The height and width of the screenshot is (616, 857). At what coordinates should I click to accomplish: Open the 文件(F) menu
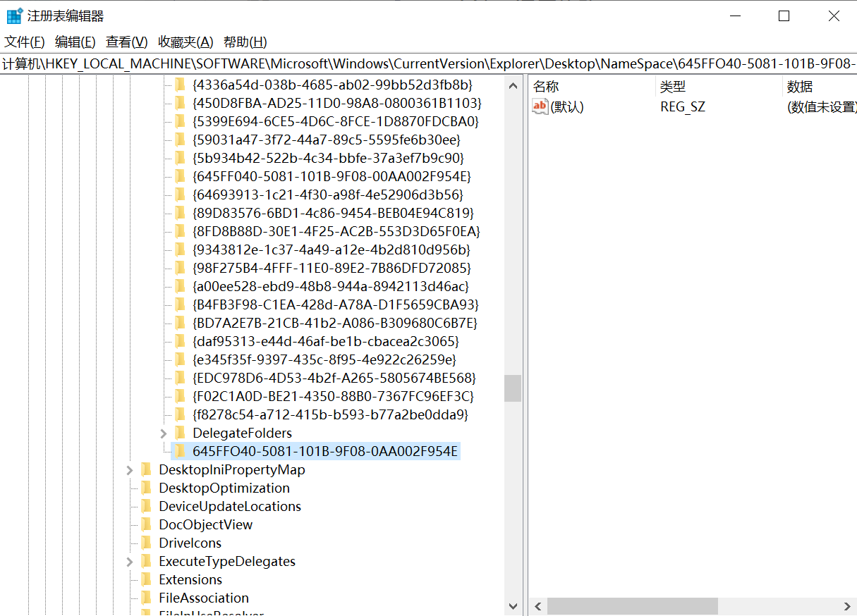click(25, 42)
